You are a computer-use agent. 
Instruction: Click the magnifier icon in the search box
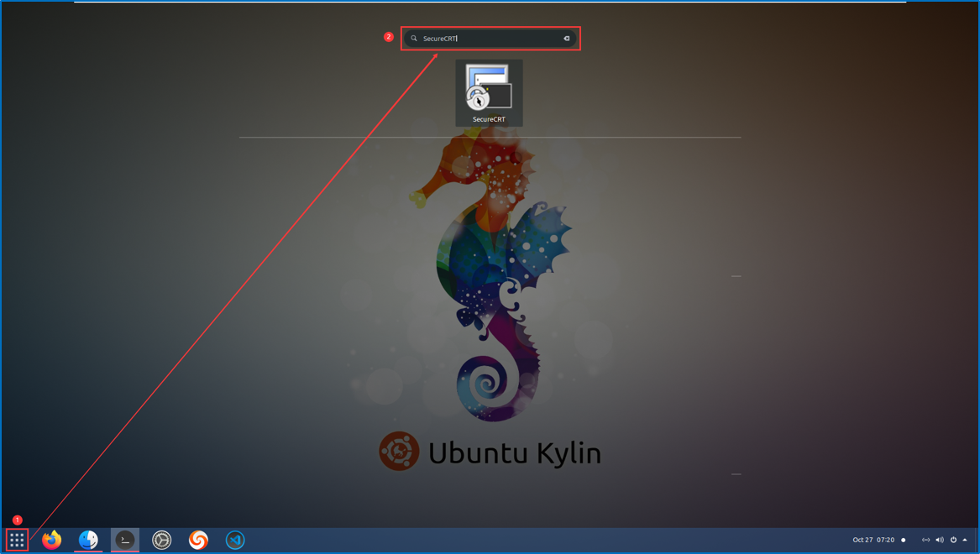(414, 39)
